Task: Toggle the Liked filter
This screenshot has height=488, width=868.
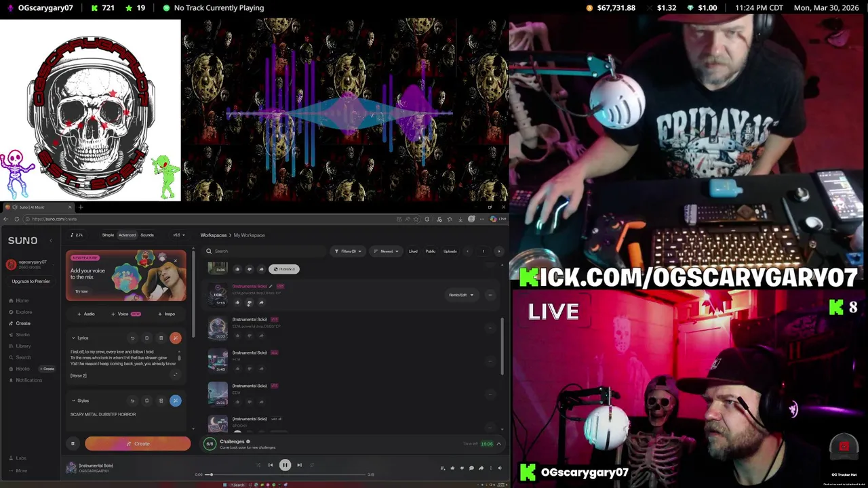Action: [413, 251]
